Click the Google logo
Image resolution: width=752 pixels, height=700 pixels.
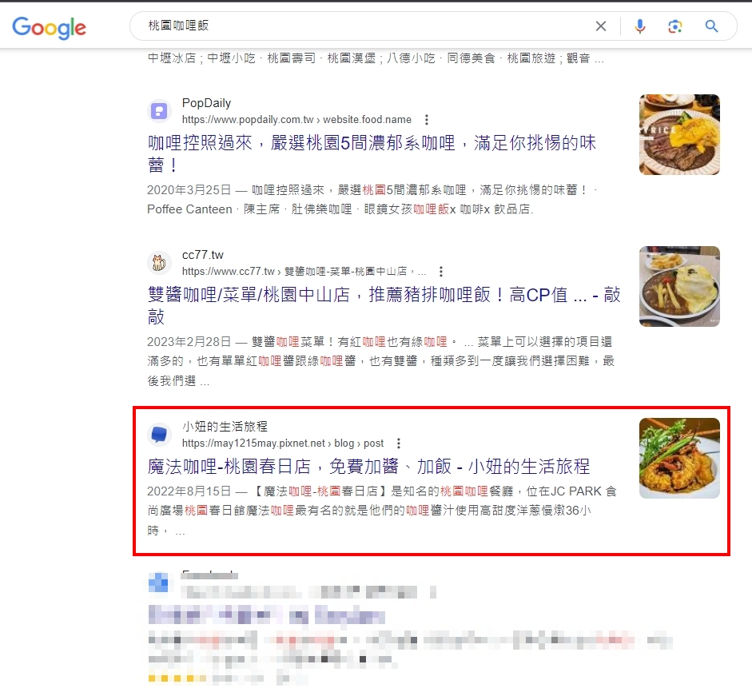point(49,27)
